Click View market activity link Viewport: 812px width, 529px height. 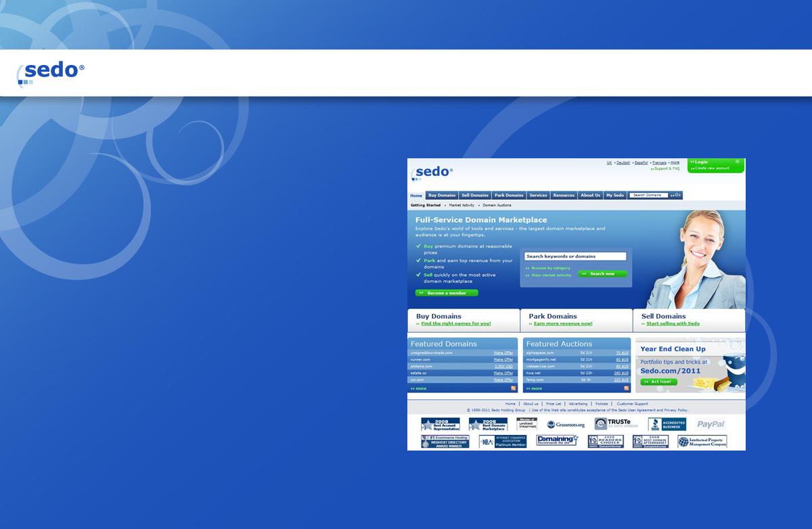[551, 275]
